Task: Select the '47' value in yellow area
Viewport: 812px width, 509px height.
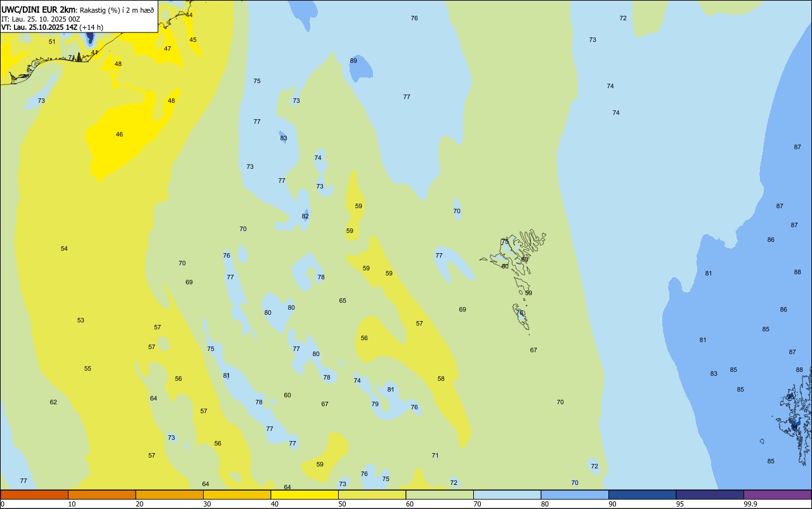Action: coord(167,49)
